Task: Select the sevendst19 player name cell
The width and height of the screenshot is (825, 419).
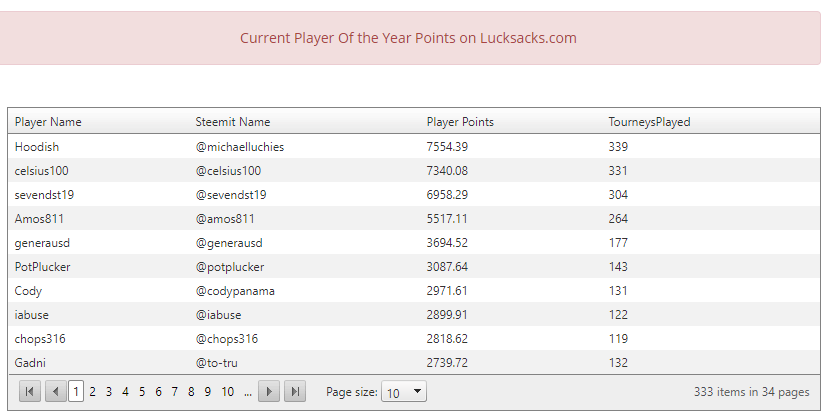Action: (44, 195)
